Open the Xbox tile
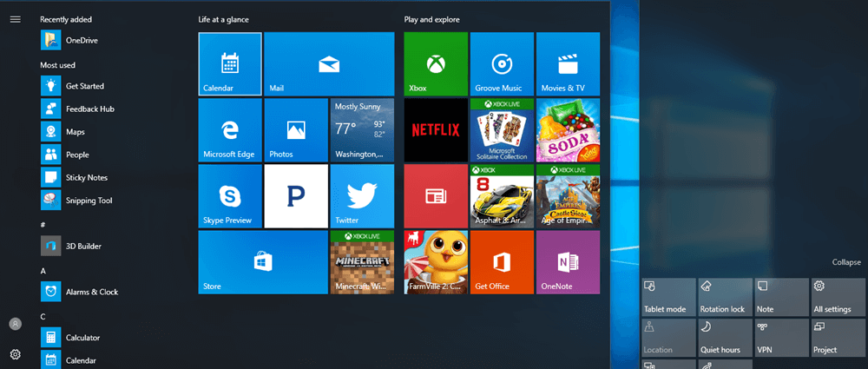868x369 pixels. pyautogui.click(x=436, y=63)
